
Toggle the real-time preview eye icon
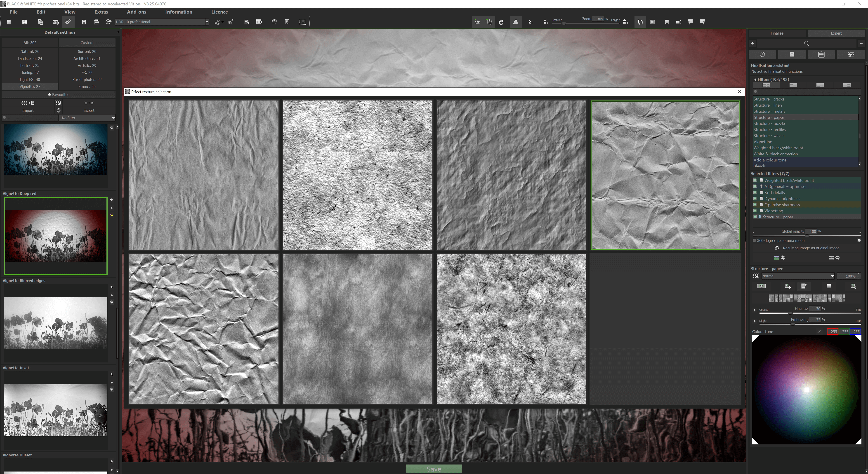[477, 22]
